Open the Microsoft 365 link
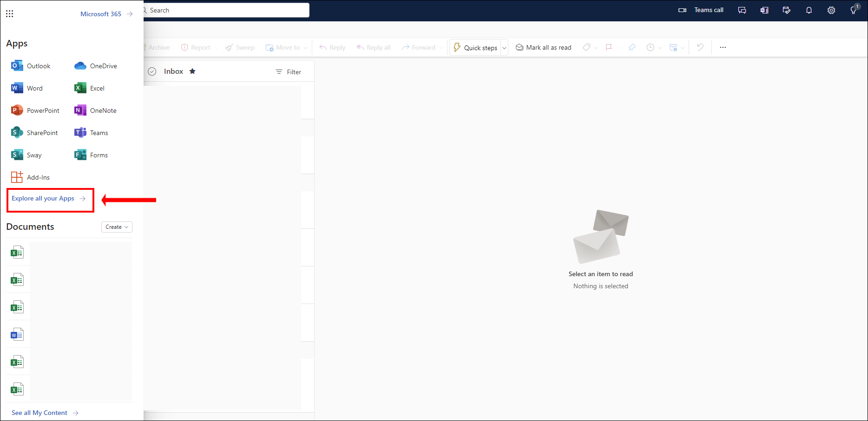This screenshot has width=868, height=421. tap(106, 14)
